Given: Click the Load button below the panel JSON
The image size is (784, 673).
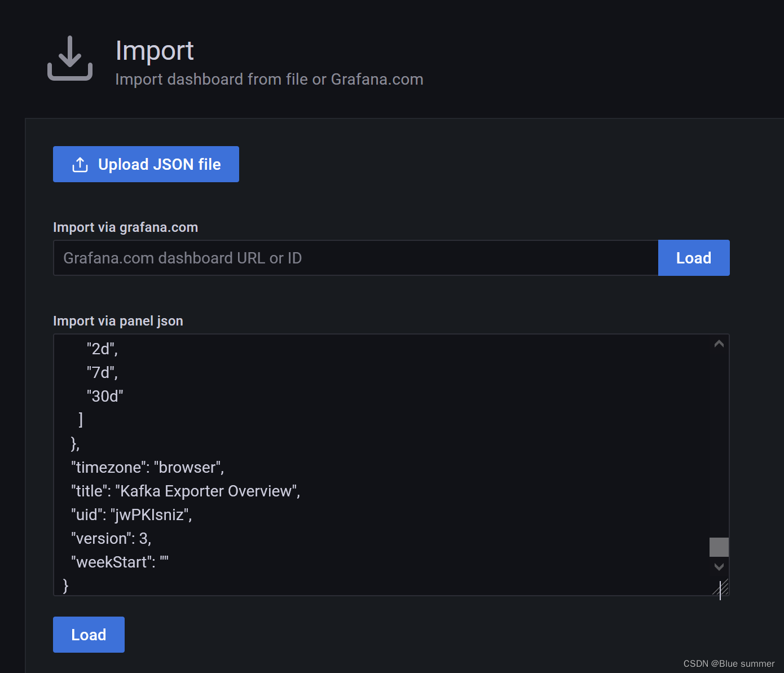Looking at the screenshot, I should [89, 635].
